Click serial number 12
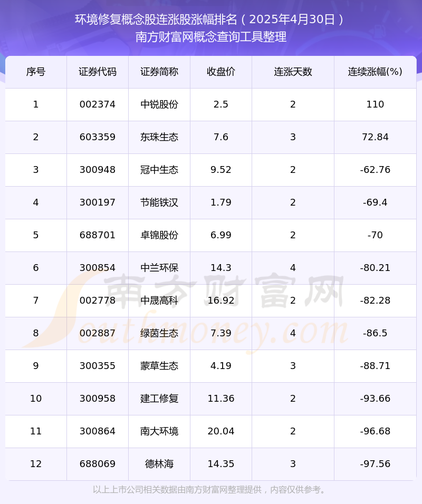 coord(36,464)
